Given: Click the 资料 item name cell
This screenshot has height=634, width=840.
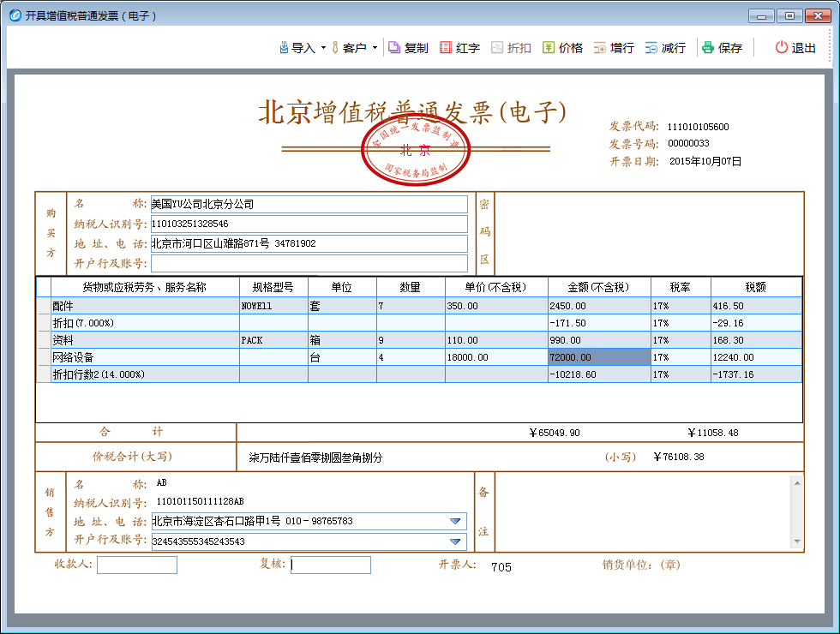Looking at the screenshot, I should pos(145,340).
